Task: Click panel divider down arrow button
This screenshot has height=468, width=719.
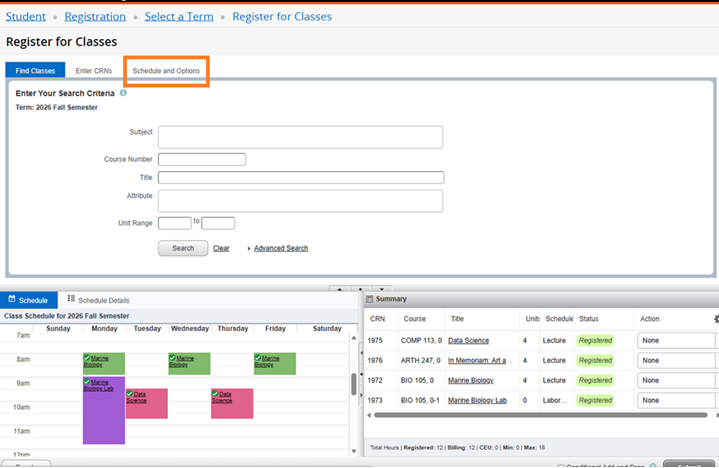Action: coord(382,289)
